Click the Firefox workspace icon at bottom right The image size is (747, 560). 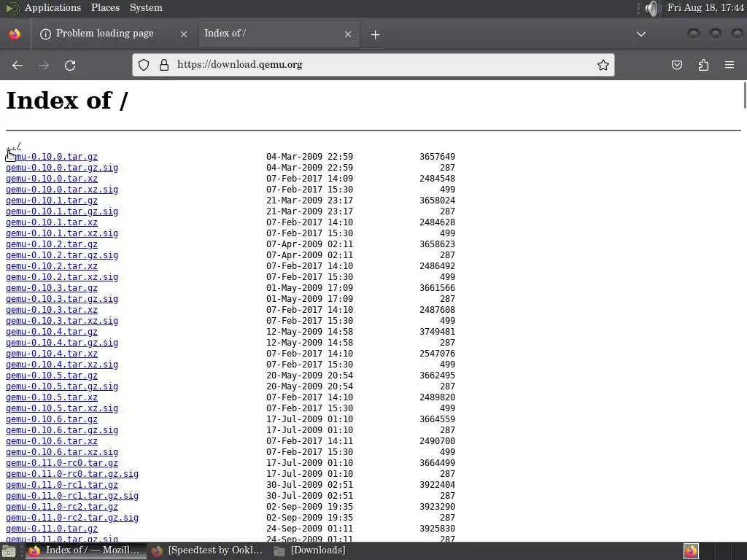tap(692, 551)
